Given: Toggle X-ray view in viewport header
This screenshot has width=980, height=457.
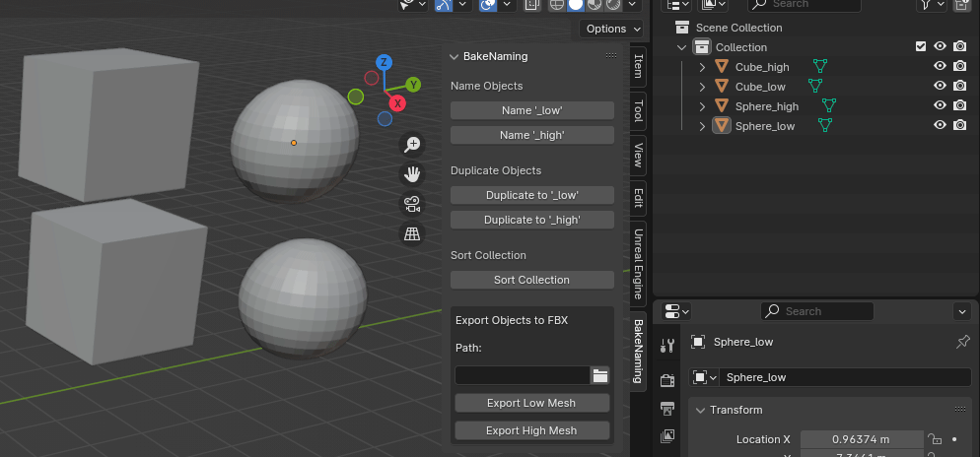Looking at the screenshot, I should coord(531,5).
